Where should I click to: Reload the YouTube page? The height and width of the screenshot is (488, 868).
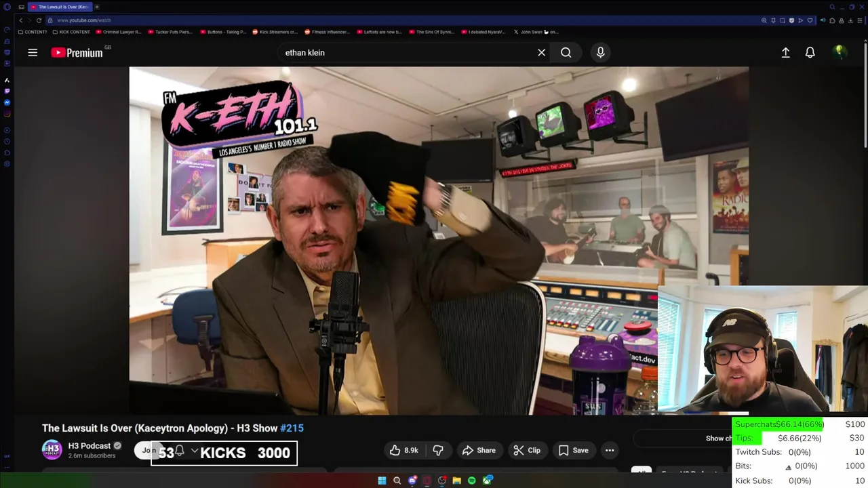[x=39, y=20]
